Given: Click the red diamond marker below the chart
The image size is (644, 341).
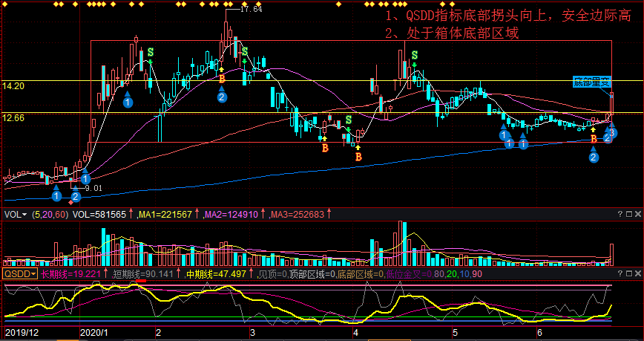Looking at the screenshot, I should coord(71,203).
